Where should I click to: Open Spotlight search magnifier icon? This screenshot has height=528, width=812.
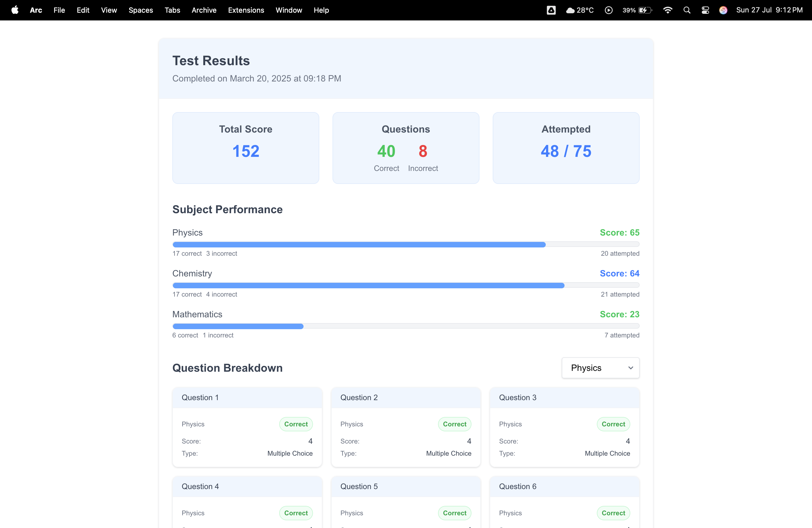coord(687,10)
